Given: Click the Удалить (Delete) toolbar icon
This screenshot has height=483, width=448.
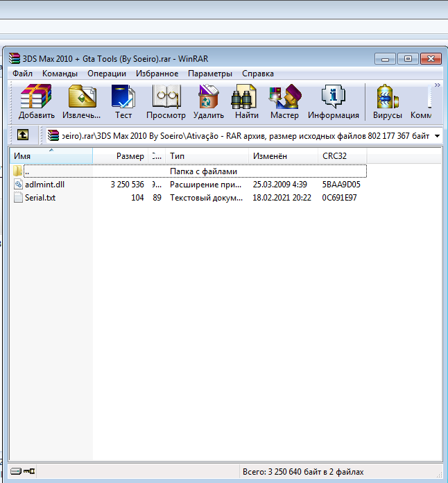Looking at the screenshot, I should point(208,101).
